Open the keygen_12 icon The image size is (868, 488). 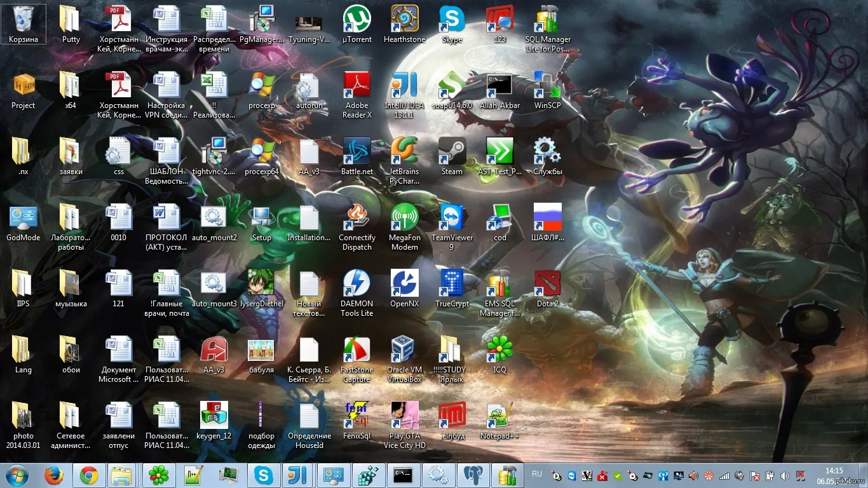click(x=214, y=421)
